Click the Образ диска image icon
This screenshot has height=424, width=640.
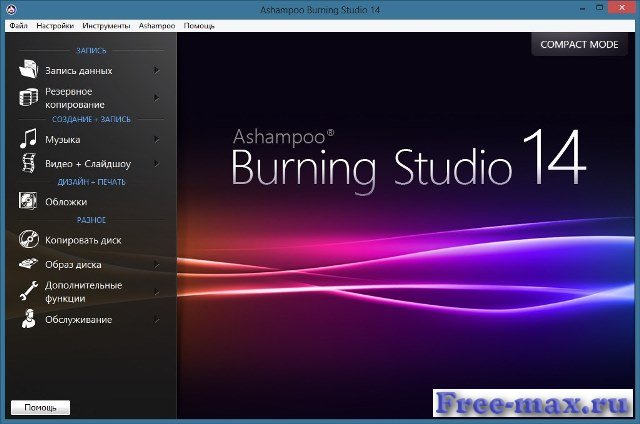click(28, 264)
